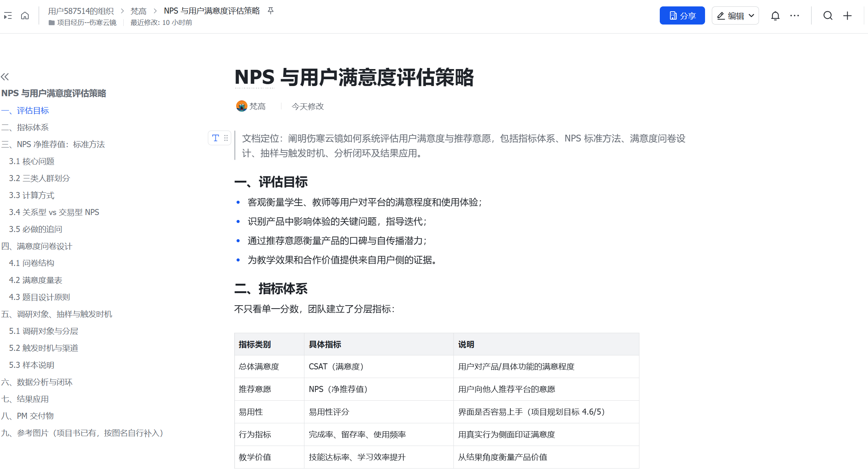The image size is (868, 475).
Task: Select outline item 3.3 计算方式
Action: pos(32,195)
